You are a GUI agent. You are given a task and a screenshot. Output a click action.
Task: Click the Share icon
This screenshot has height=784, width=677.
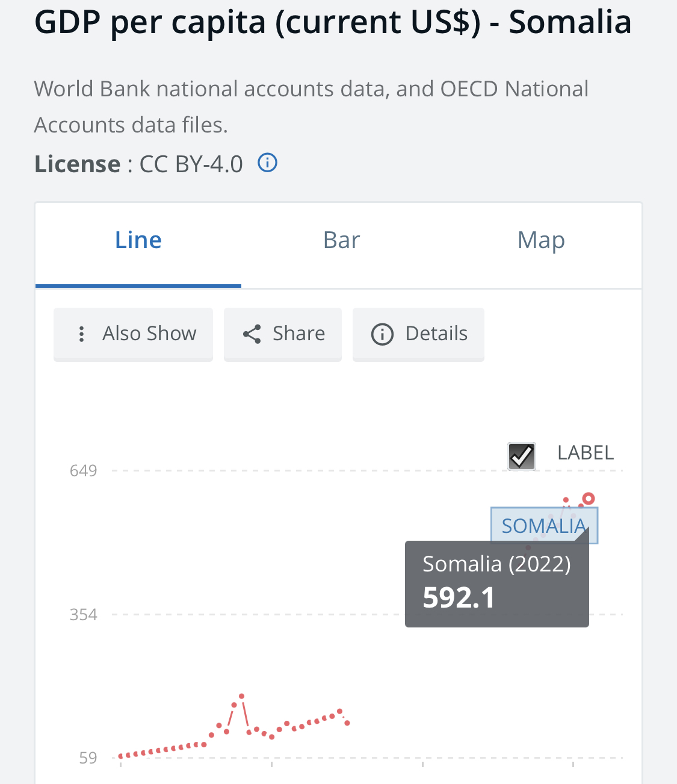pyautogui.click(x=252, y=334)
